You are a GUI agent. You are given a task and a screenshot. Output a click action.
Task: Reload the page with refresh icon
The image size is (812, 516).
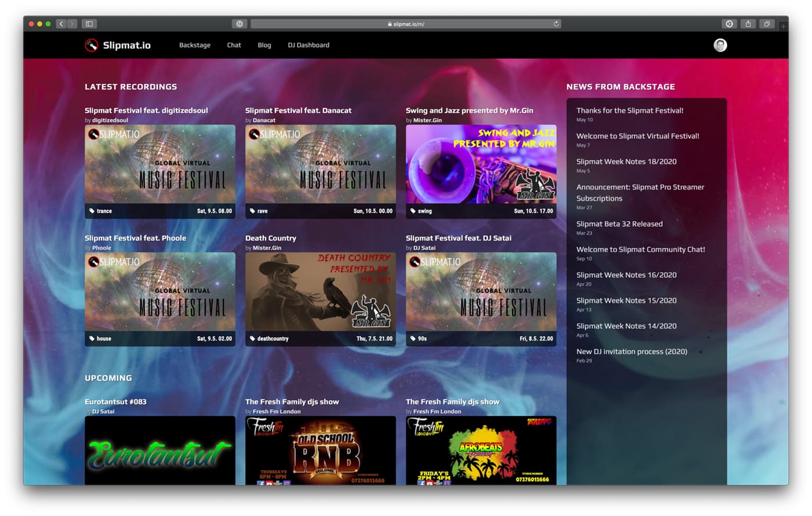pyautogui.click(x=556, y=24)
